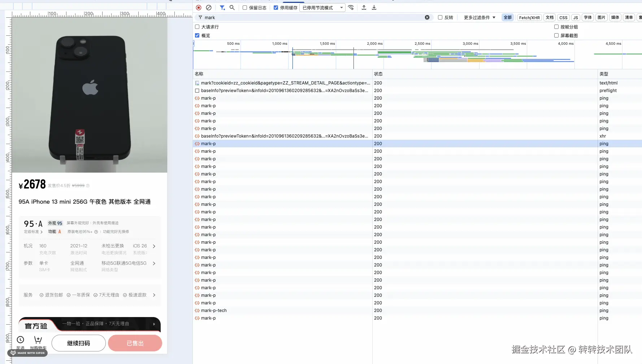Click iPhone product photo
642x364 pixels.
90,95
